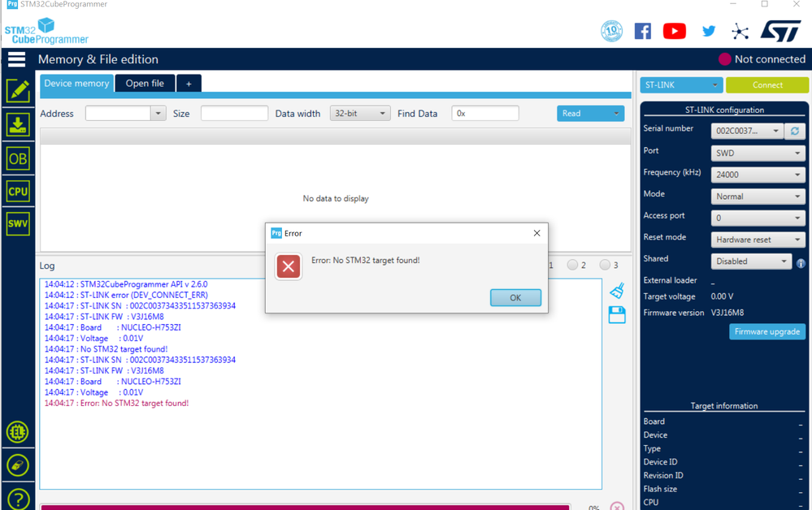
Task: Open Option Bytes (OB) panel
Action: point(18,159)
